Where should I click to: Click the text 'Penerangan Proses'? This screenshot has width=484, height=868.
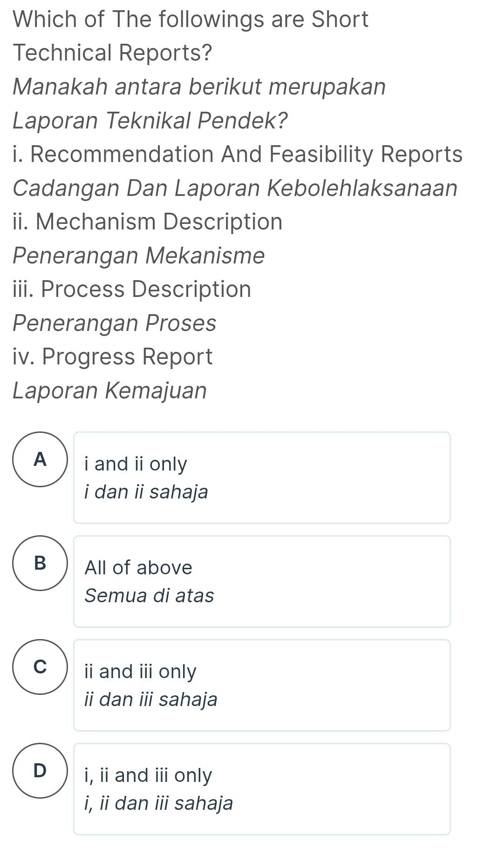pyautogui.click(x=114, y=322)
